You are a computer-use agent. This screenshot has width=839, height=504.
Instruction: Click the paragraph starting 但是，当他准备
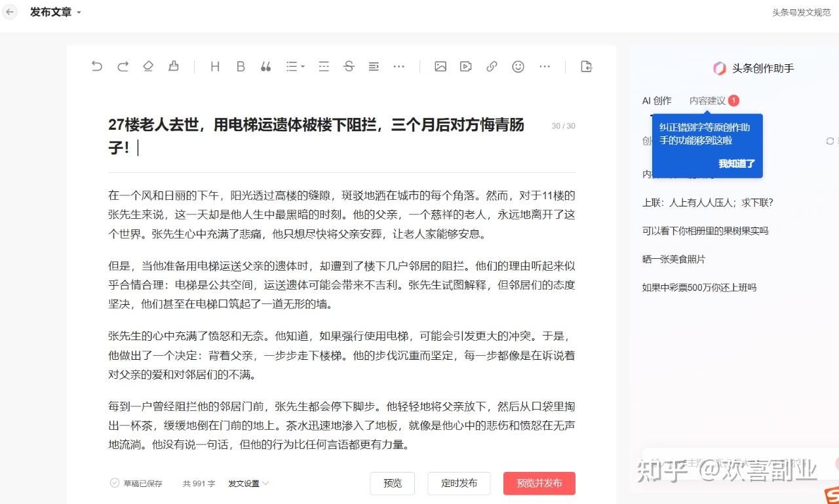click(x=341, y=285)
